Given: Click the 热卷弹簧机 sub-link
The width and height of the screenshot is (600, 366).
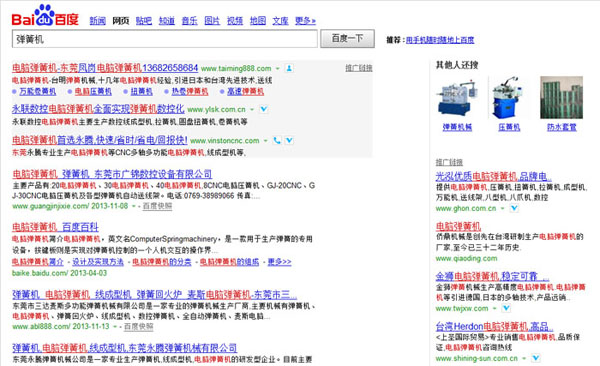Looking at the screenshot, I should tap(190, 92).
